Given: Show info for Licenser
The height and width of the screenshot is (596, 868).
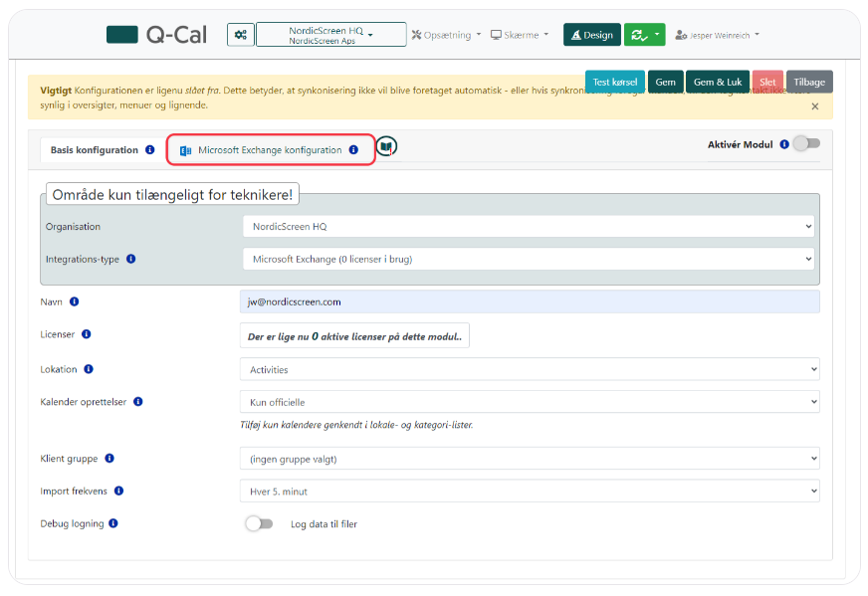Looking at the screenshot, I should [87, 334].
